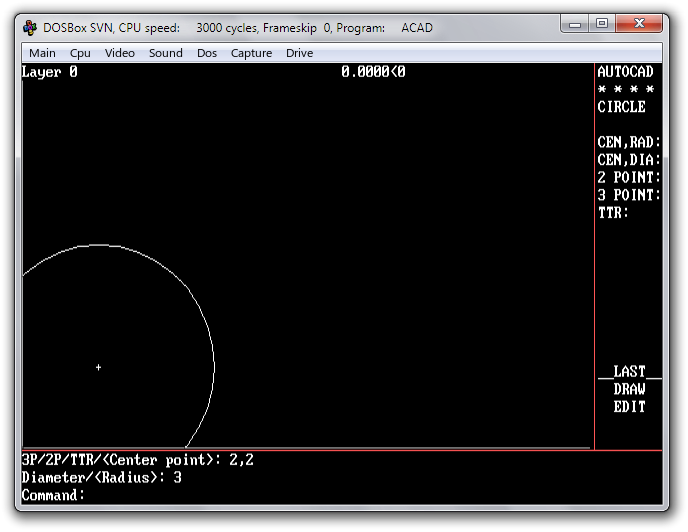The image size is (688, 532).
Task: Open the Dos menu
Action: pos(207,53)
